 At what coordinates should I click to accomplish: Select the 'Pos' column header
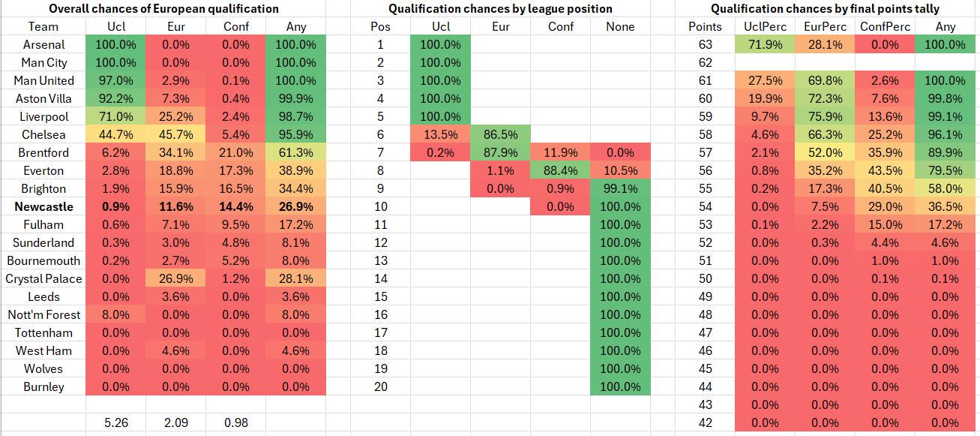click(x=380, y=26)
